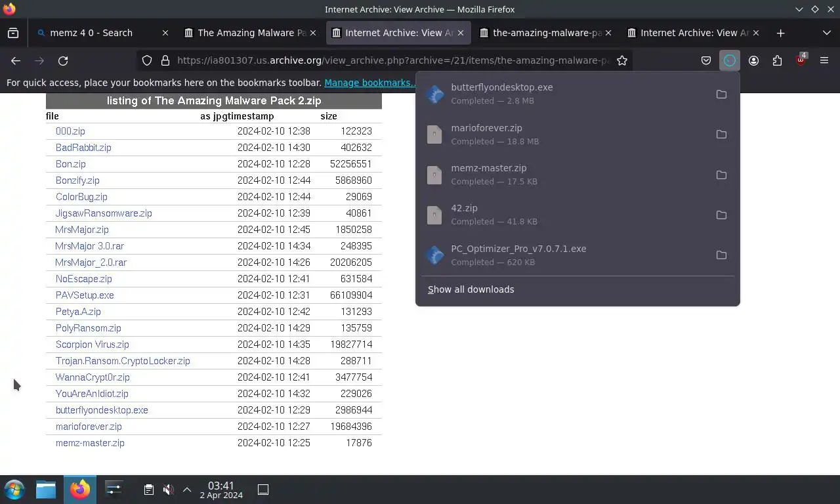Open the Petya.A.zip link
This screenshot has width=840, height=504.
pos(78,312)
